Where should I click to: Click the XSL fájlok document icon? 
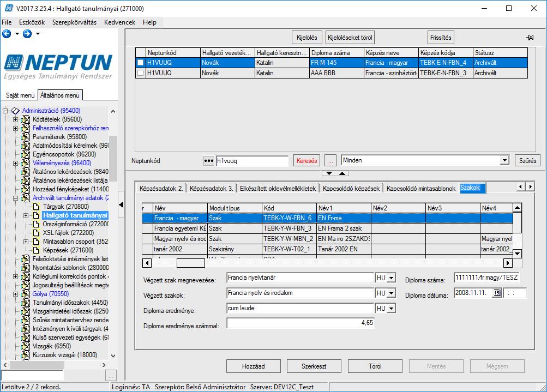coord(36,233)
